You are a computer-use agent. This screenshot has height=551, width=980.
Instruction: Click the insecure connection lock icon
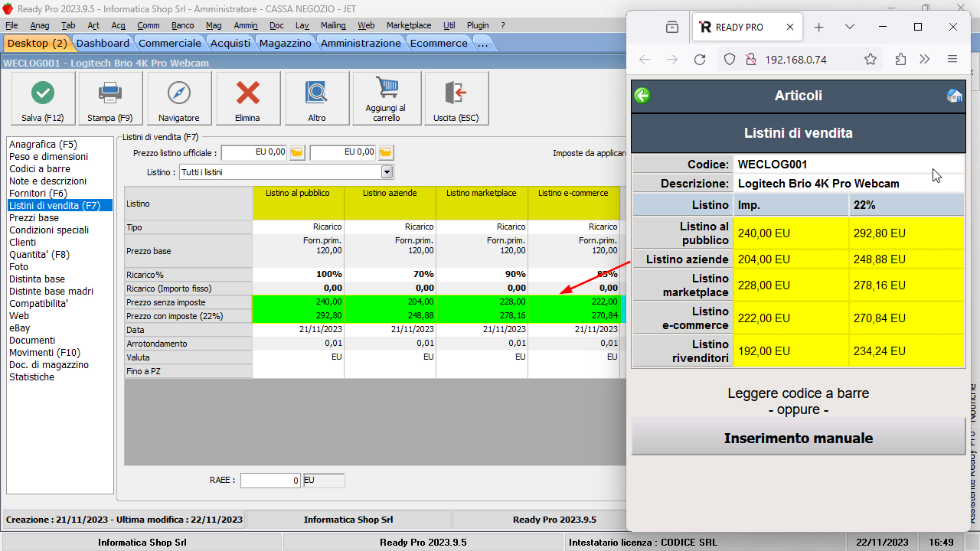(750, 59)
